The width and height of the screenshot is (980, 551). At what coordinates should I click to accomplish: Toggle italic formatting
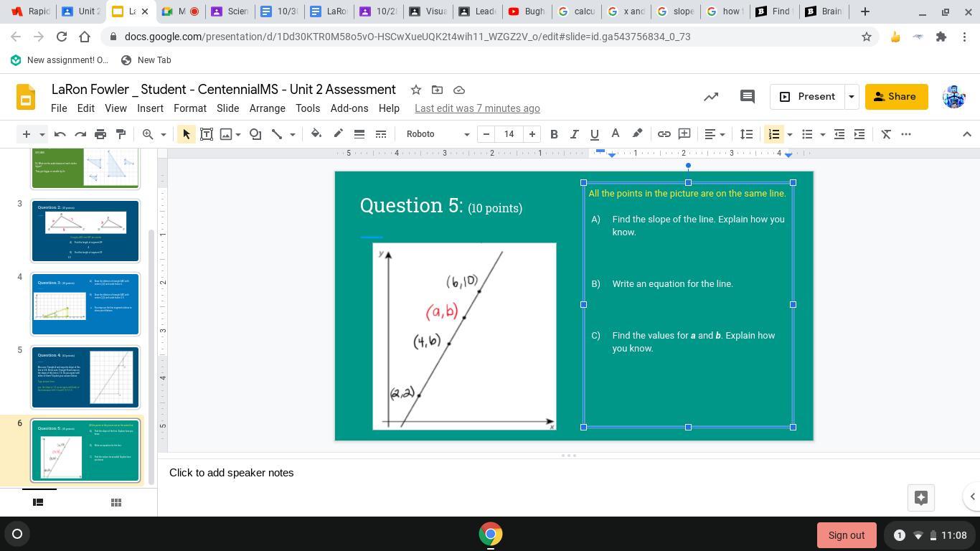coord(574,134)
